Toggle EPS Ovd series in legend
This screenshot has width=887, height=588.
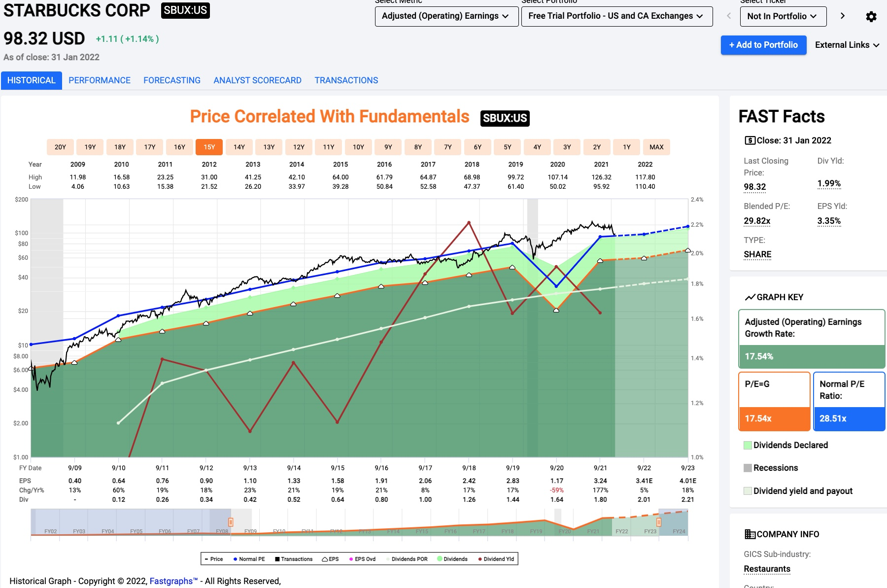pos(362,559)
